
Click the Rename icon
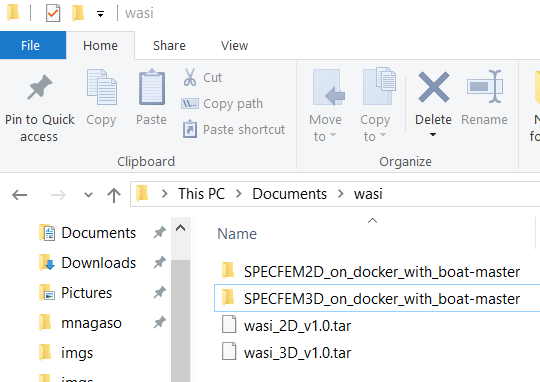coord(485,86)
